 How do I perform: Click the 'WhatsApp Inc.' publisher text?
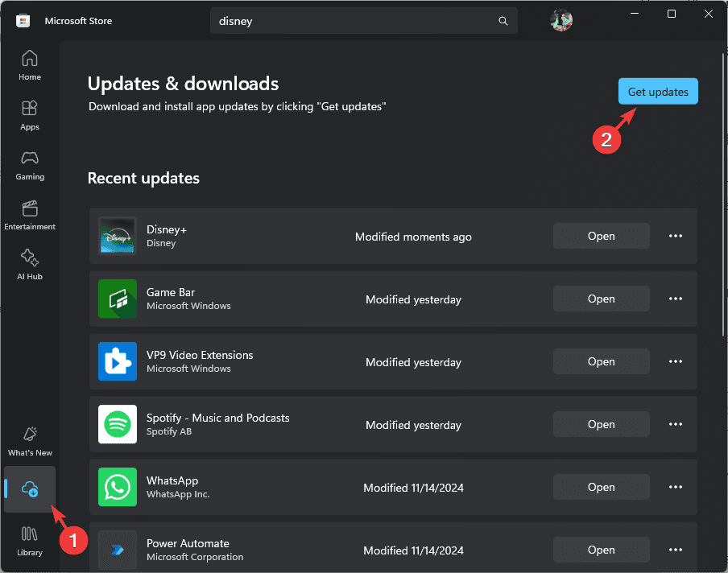[178, 494]
